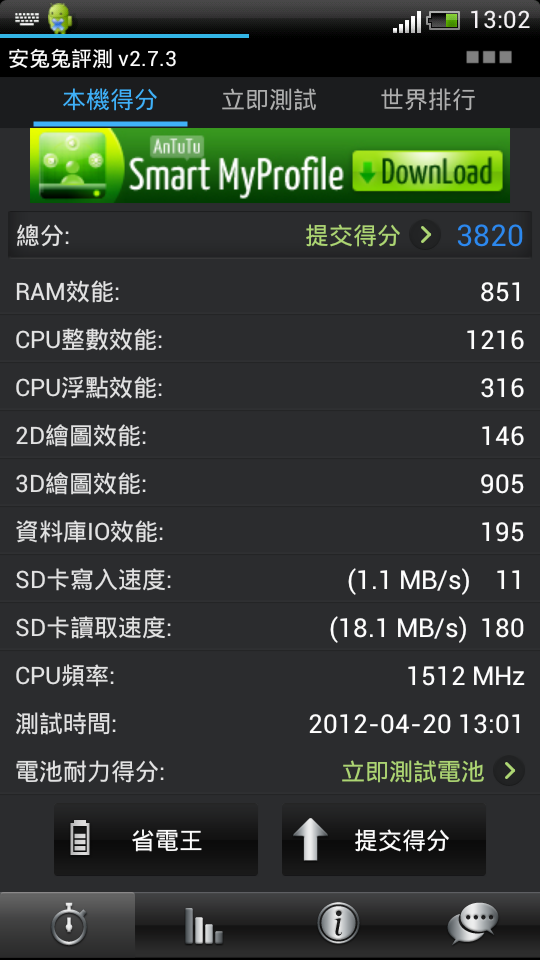Tap the signal strength bars icon
Screen dimensions: 540x960
pos(407,21)
